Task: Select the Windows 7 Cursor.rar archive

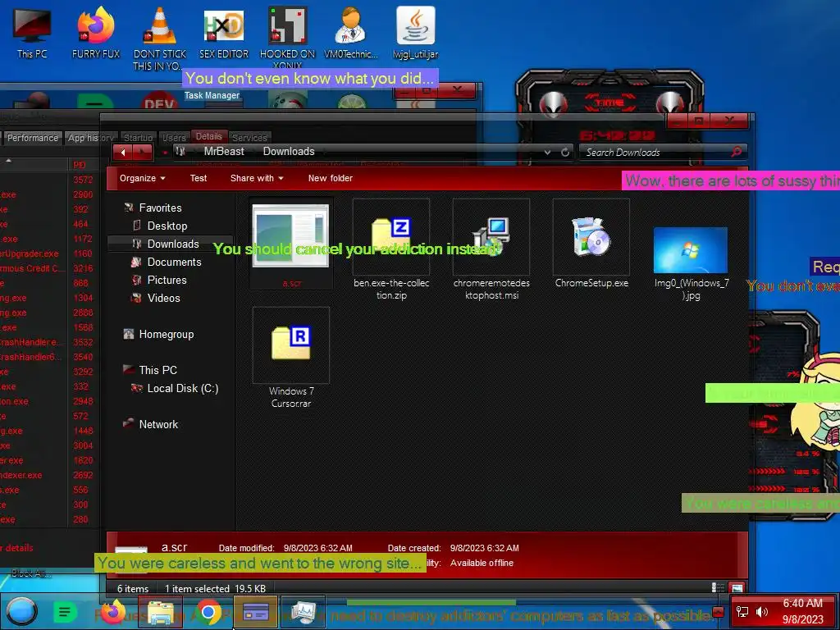Action: pos(291,358)
